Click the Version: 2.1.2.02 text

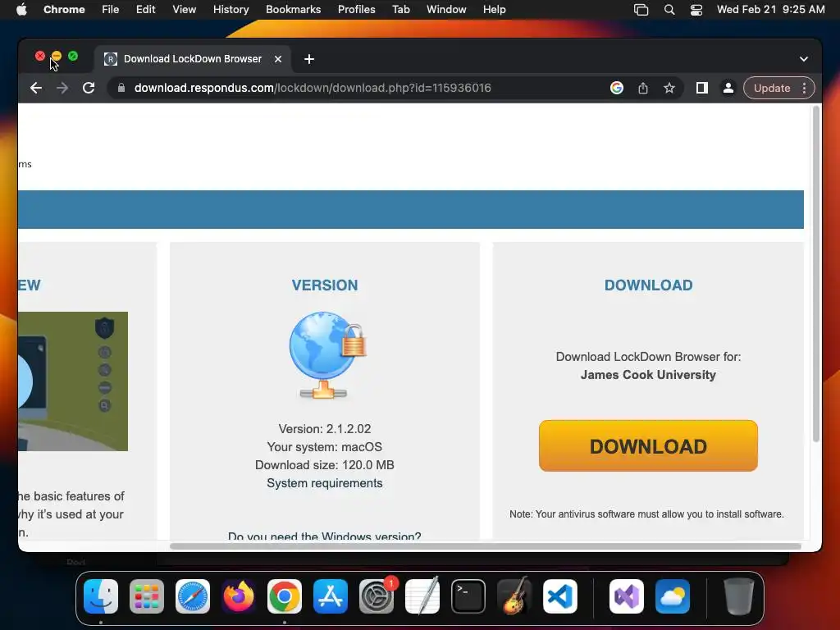click(325, 428)
